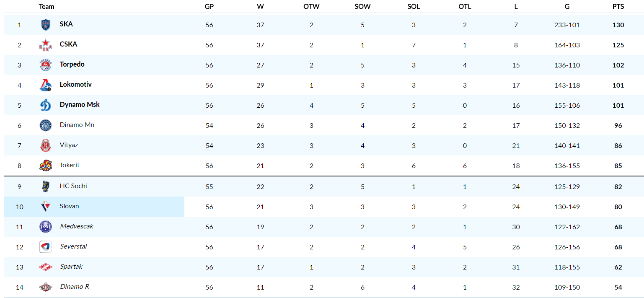644x298 pixels.
Task: Click the CSKA red star logo
Action: pos(45,45)
